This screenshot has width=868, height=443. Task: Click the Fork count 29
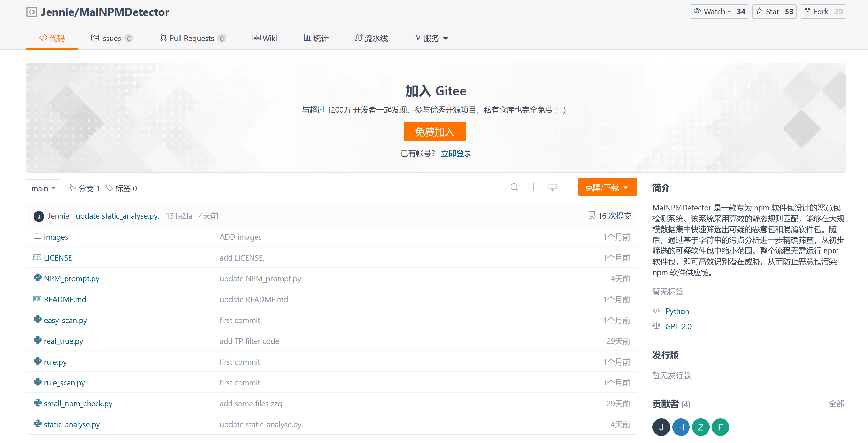(x=838, y=12)
